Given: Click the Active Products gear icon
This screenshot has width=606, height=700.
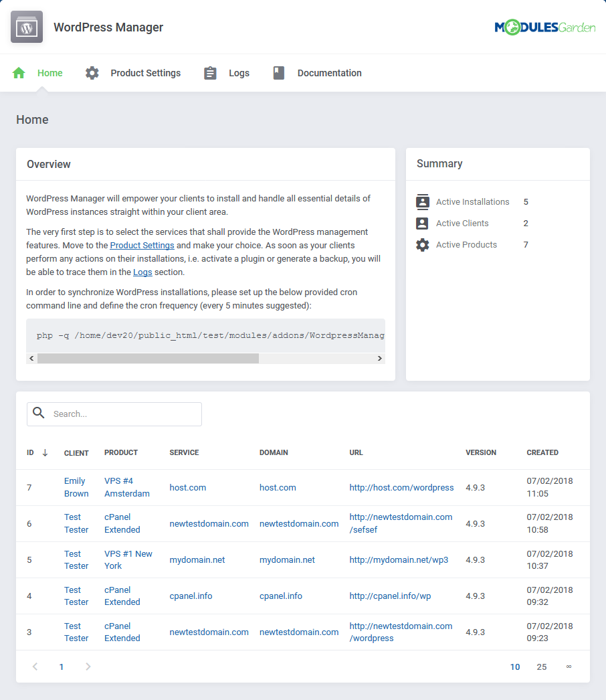Looking at the screenshot, I should 423,245.
